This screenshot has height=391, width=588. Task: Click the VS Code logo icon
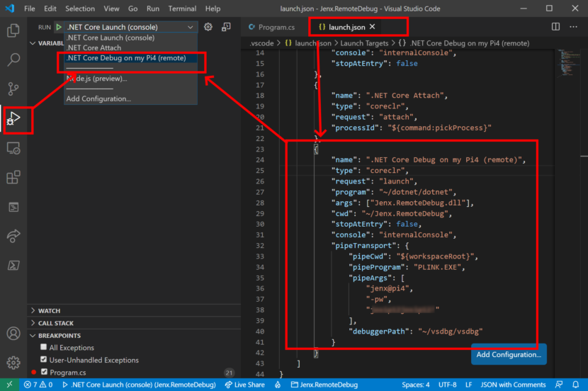coord(10,8)
